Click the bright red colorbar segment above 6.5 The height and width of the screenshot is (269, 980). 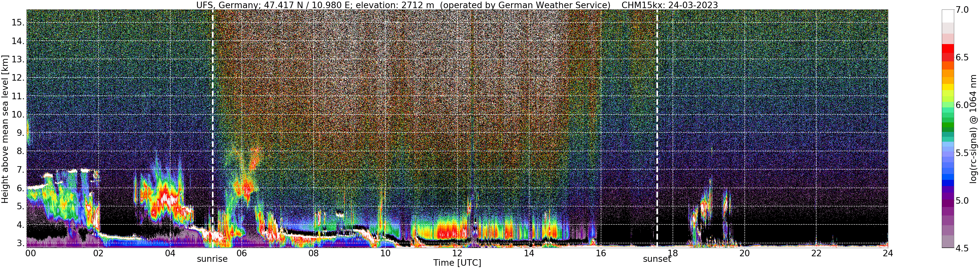(948, 48)
